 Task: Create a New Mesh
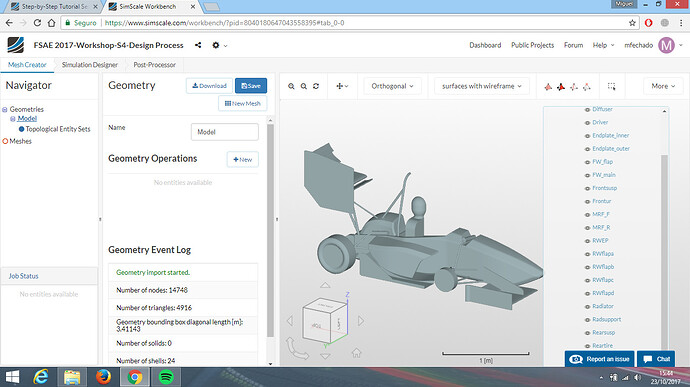pyautogui.click(x=242, y=103)
